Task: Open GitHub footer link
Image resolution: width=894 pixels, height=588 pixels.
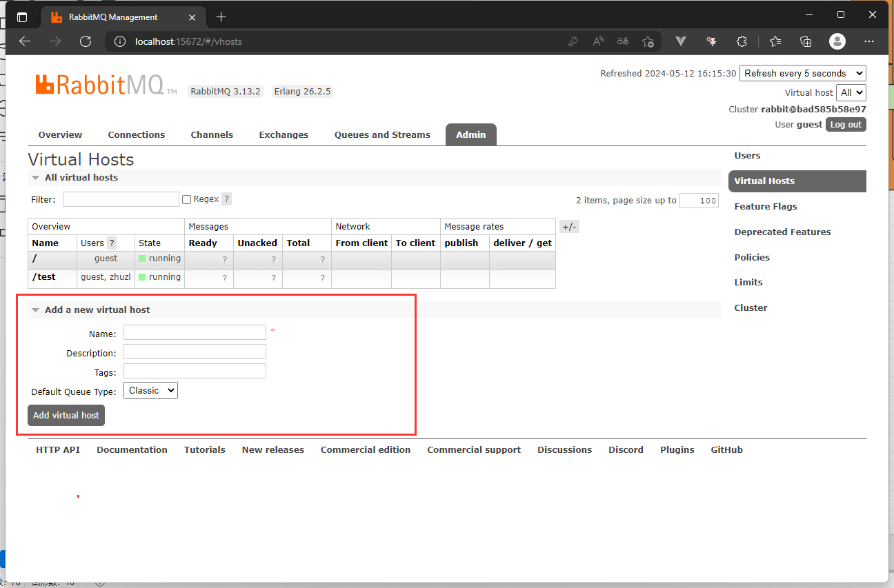Action: [727, 449]
